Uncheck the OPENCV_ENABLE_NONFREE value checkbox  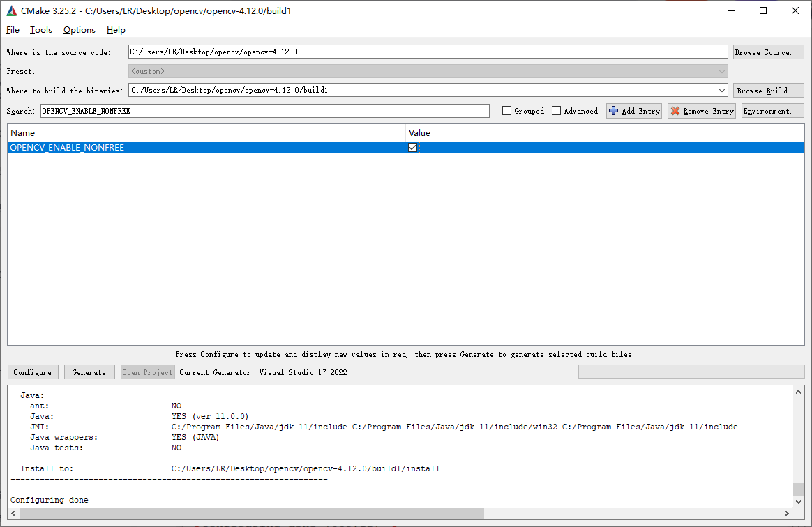pyautogui.click(x=412, y=148)
